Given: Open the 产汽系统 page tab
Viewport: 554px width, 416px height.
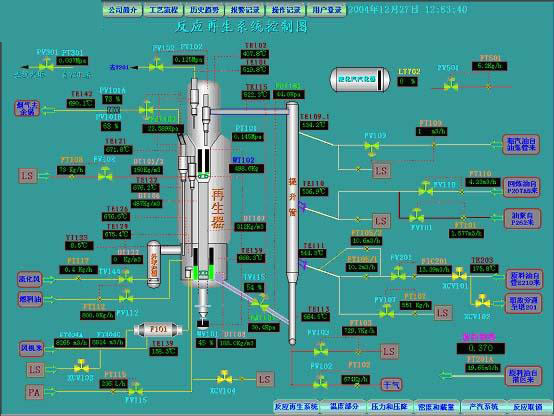Looking at the screenshot, I should pyautogui.click(x=483, y=407).
